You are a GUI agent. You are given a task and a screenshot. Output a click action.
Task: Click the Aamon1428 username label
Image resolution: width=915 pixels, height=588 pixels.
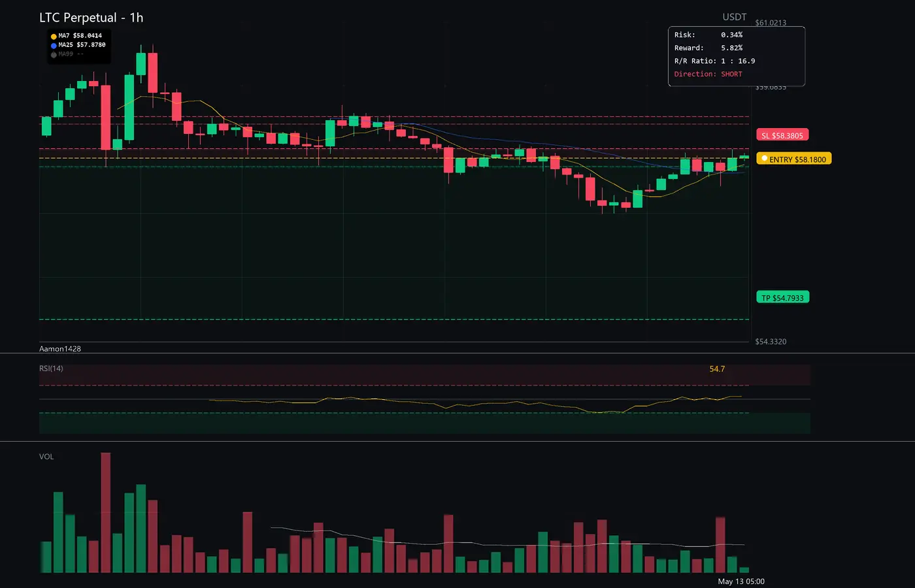[x=60, y=349]
